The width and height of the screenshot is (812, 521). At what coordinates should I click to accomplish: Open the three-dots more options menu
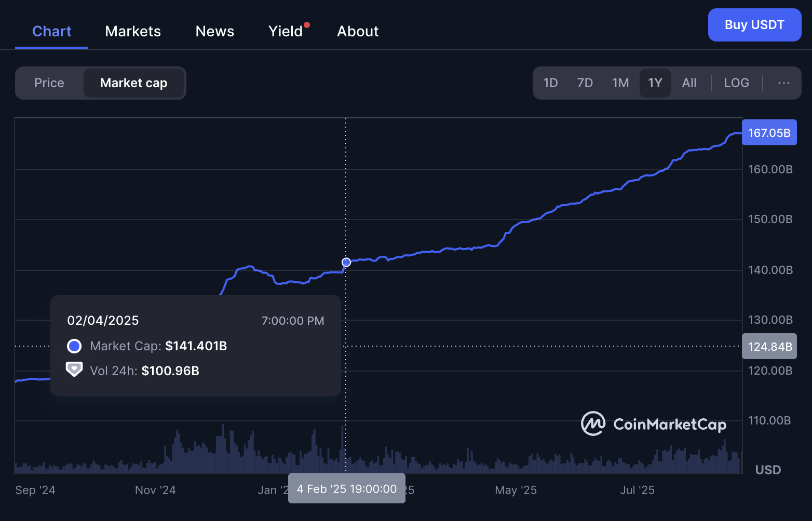coord(784,83)
